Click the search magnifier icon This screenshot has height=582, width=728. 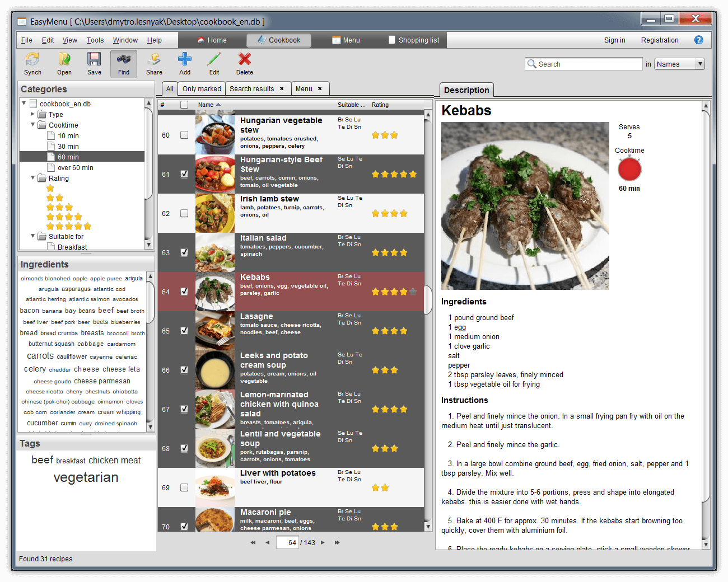531,64
